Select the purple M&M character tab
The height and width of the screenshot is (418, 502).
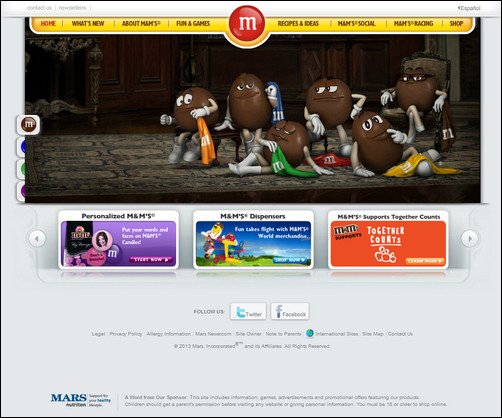pyautogui.click(x=21, y=191)
